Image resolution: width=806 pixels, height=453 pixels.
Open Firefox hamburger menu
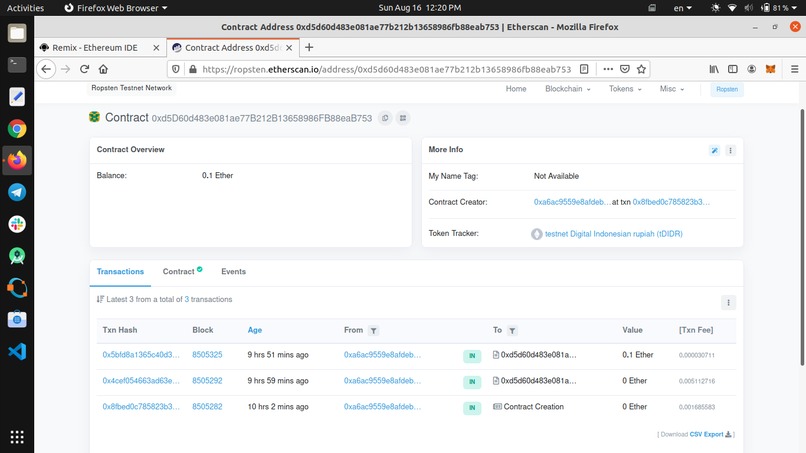794,69
